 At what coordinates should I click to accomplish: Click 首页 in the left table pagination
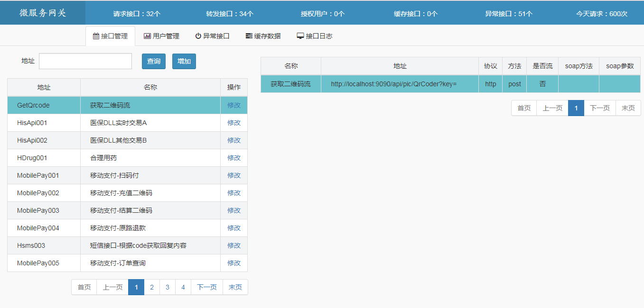[84, 287]
